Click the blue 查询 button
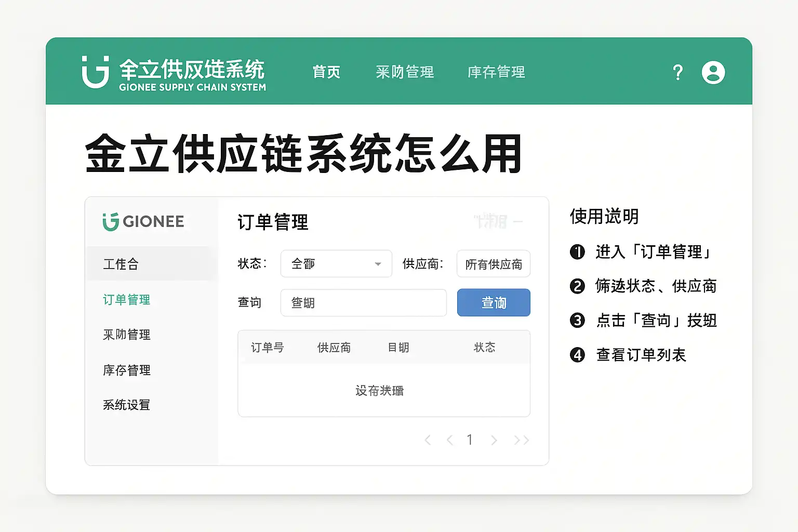The image size is (798, 532). pyautogui.click(x=494, y=302)
